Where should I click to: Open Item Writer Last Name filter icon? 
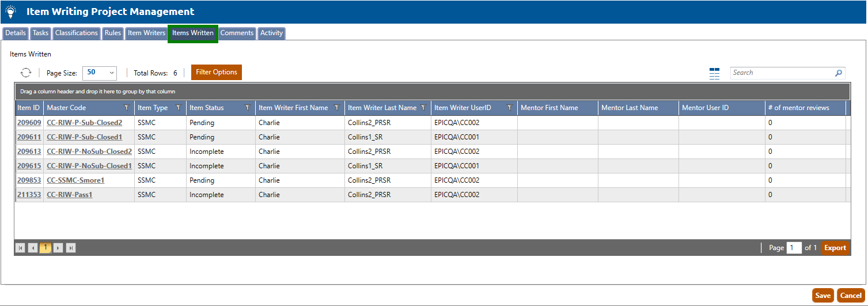click(423, 108)
